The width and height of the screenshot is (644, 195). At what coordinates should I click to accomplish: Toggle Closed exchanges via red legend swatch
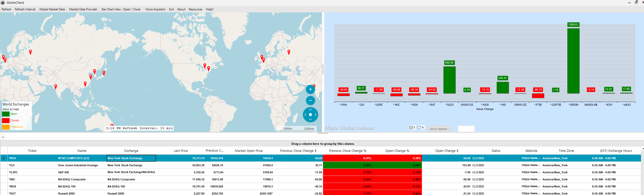pos(6,121)
